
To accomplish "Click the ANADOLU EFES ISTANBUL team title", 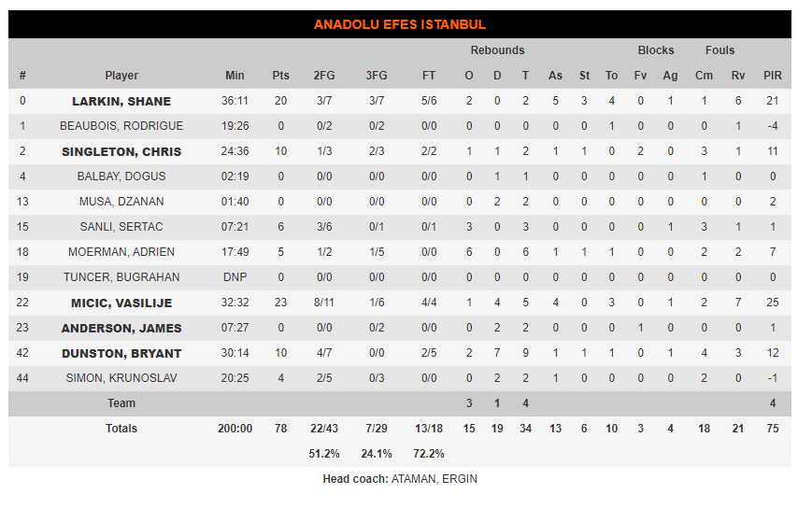I will point(399,25).
